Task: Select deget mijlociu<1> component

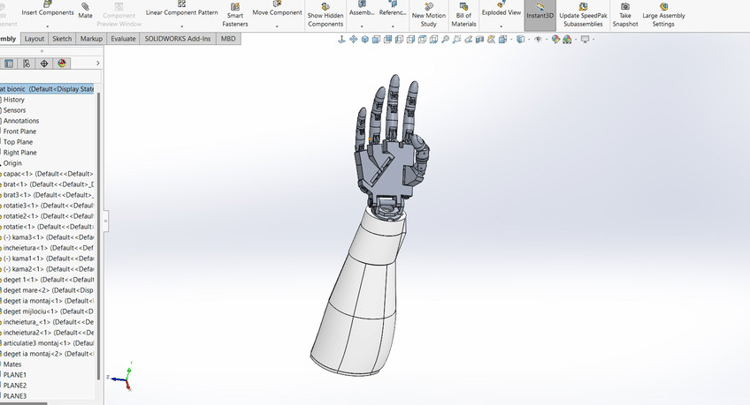Action: coord(47,311)
